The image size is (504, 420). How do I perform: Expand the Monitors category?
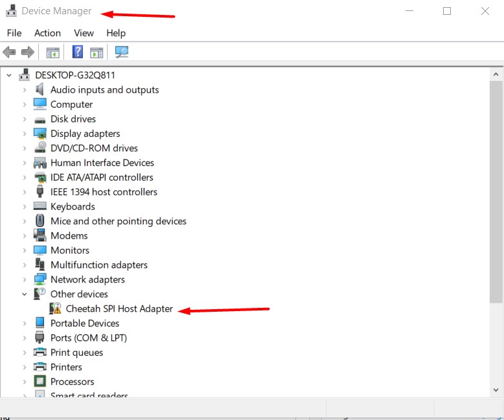25,250
